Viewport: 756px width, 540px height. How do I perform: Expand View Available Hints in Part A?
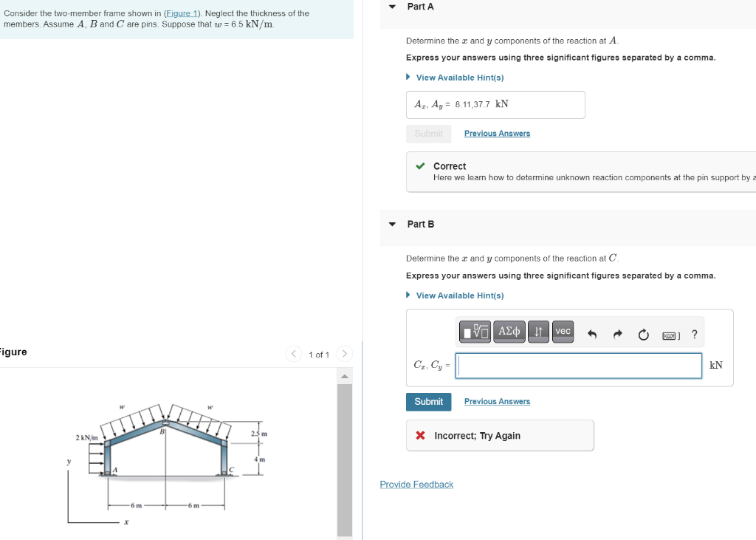(461, 77)
